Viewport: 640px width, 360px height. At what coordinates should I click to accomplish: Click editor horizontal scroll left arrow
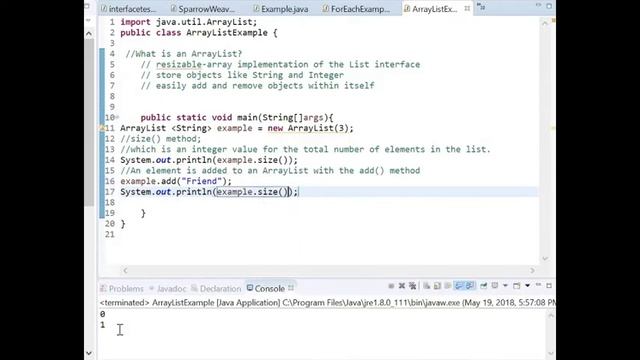click(x=125, y=271)
